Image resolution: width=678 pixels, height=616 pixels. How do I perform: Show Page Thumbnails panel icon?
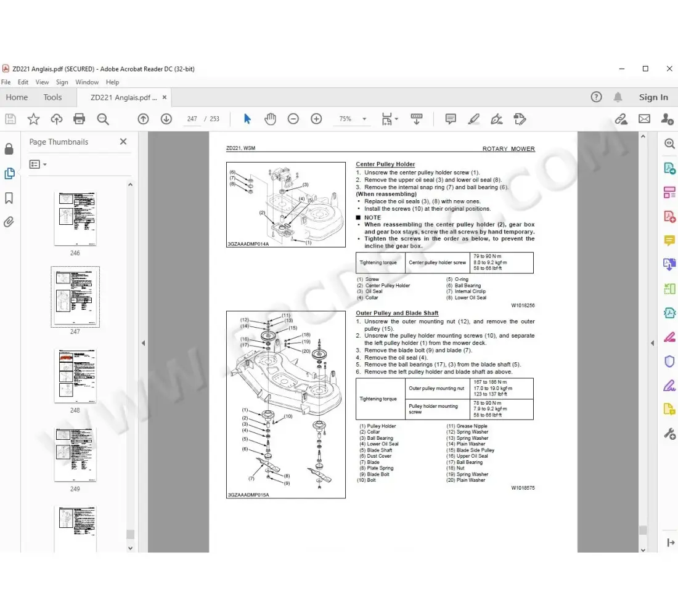point(9,173)
